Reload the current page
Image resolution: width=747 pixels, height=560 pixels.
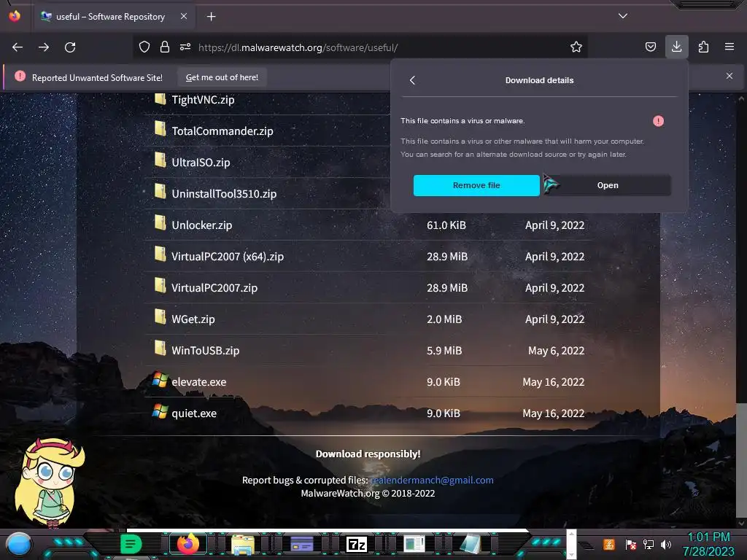click(70, 47)
